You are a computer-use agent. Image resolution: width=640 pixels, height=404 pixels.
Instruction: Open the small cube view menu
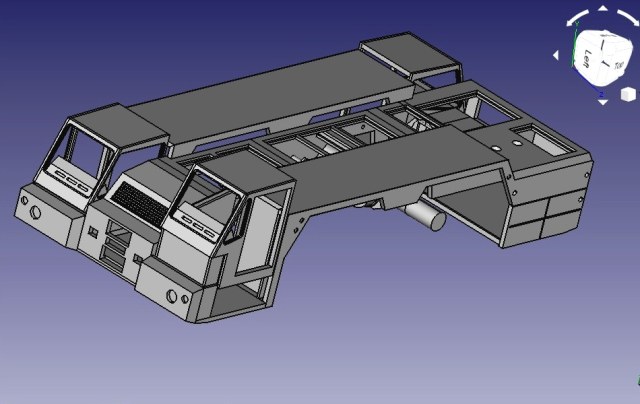[x=627, y=94]
